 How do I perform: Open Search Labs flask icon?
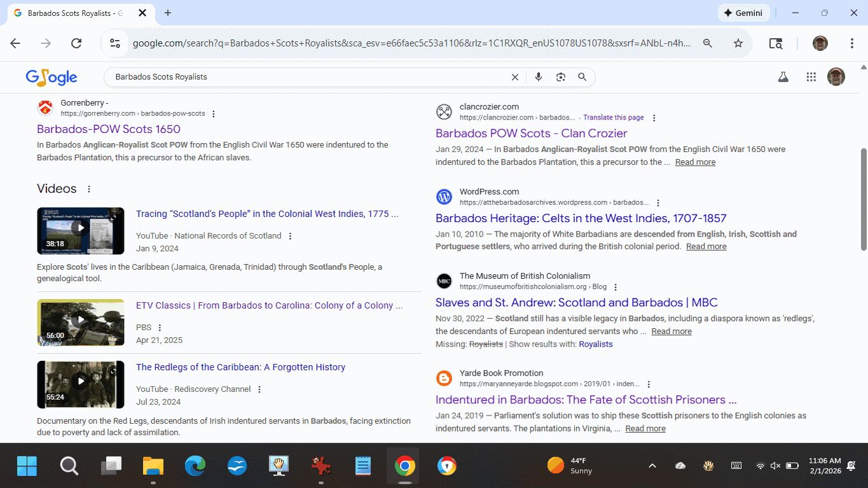pos(783,77)
